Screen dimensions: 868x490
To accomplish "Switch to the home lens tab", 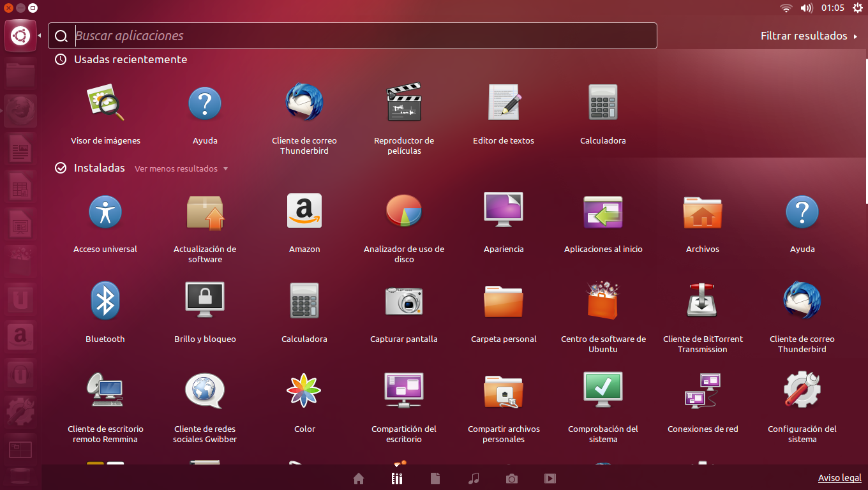I will [358, 478].
